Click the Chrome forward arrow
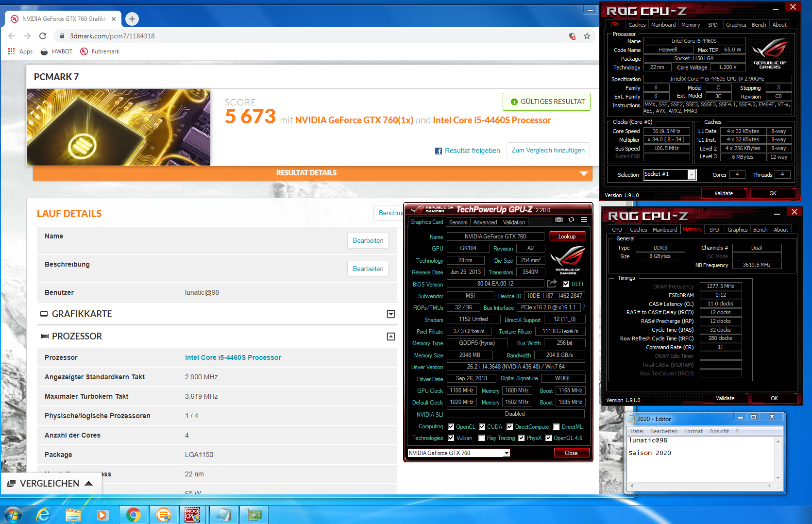812x524 pixels. 27,36
